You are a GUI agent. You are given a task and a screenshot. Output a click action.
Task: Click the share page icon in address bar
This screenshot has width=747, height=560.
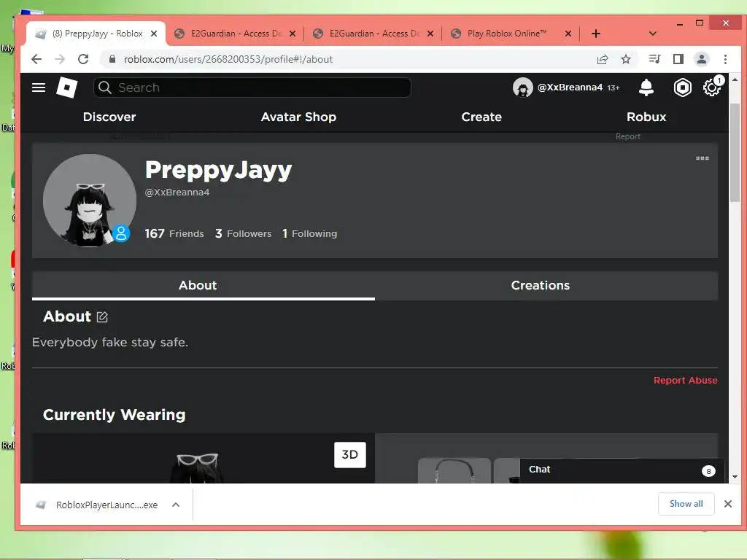[x=602, y=59]
